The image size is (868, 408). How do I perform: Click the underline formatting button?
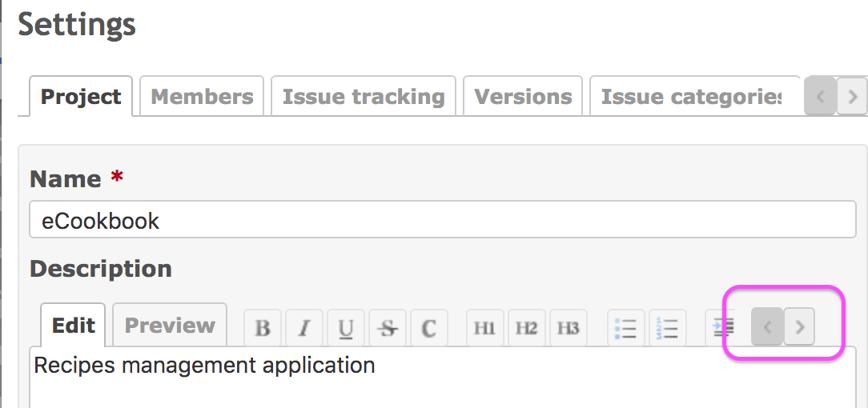pyautogui.click(x=346, y=328)
